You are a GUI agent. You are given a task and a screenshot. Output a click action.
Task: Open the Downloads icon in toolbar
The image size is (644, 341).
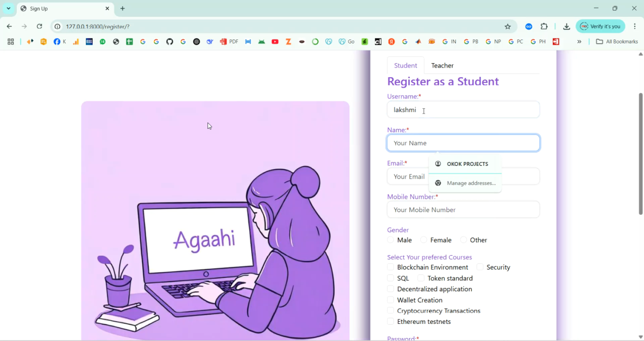tap(566, 26)
